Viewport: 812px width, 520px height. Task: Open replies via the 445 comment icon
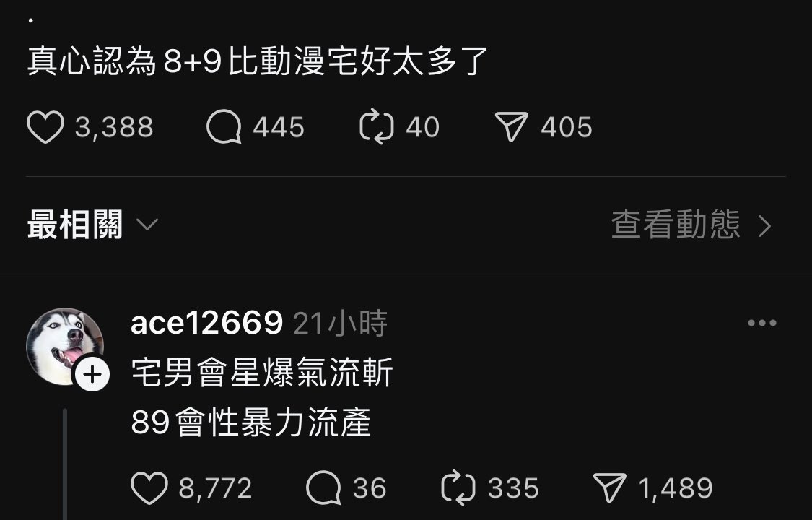224,127
